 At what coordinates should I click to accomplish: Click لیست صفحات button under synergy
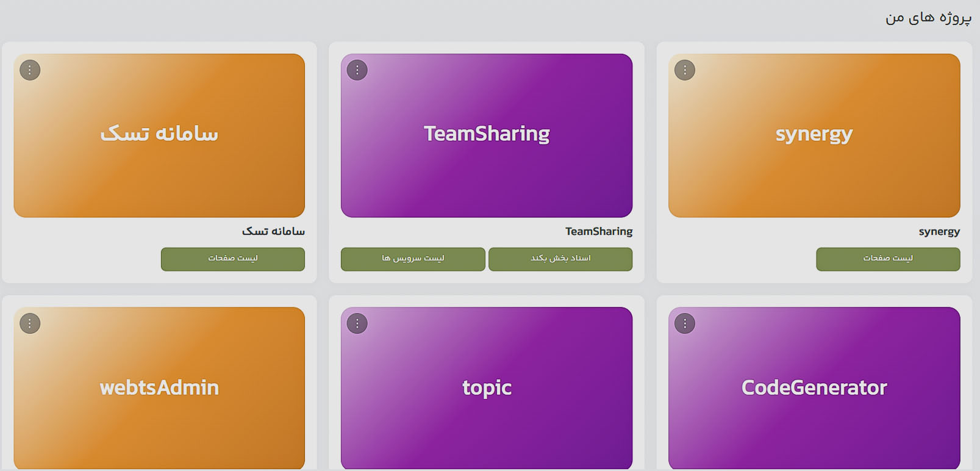(x=888, y=259)
